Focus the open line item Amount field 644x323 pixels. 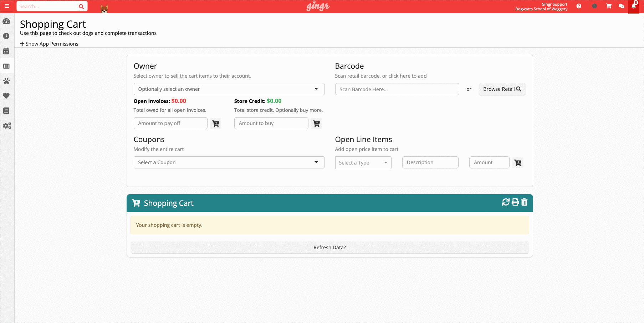(489, 162)
